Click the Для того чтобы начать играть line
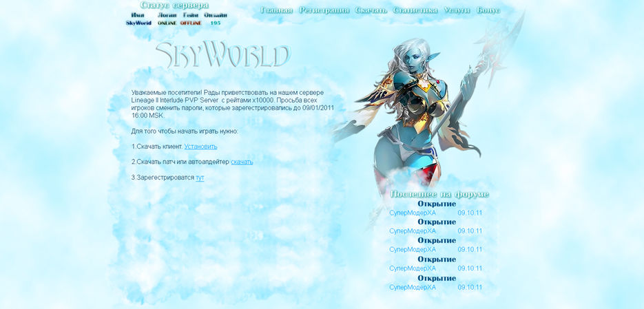This screenshot has height=309, width=644. pyautogui.click(x=185, y=131)
